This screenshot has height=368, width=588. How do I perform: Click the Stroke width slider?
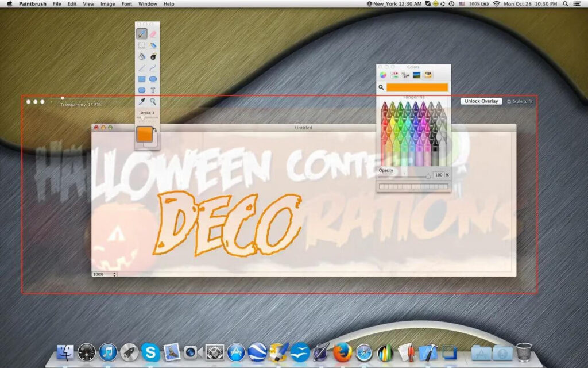[x=142, y=117]
